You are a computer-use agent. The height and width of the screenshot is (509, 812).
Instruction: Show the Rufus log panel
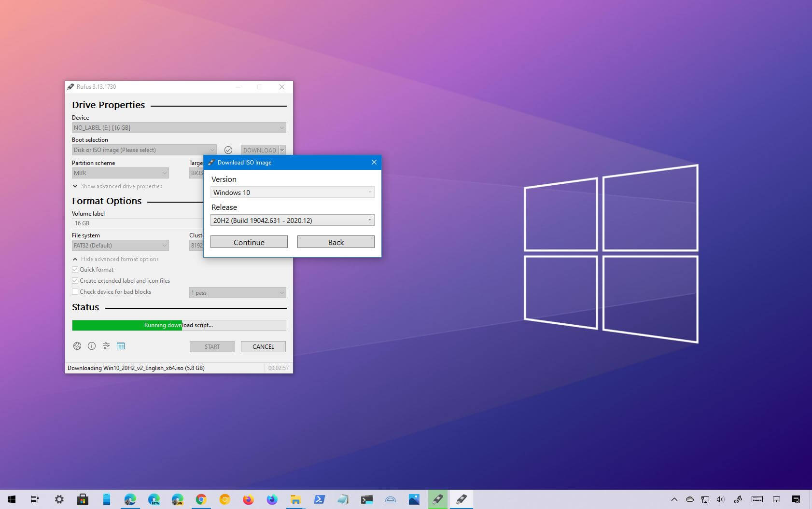tap(121, 346)
